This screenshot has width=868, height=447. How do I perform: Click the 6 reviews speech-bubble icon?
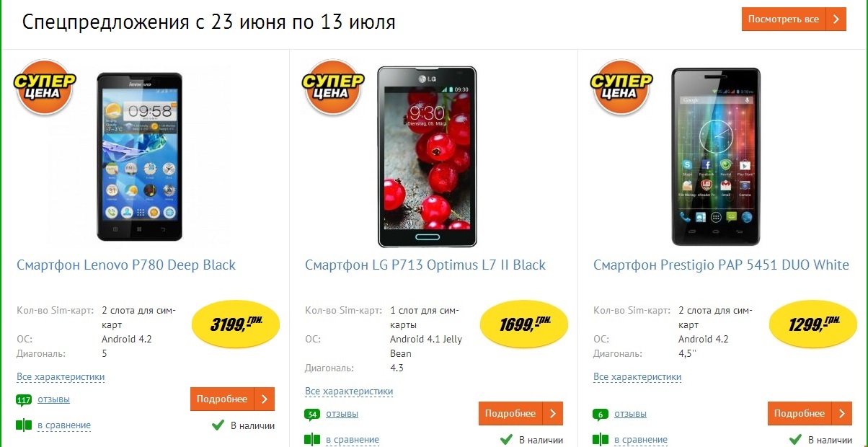601,415
